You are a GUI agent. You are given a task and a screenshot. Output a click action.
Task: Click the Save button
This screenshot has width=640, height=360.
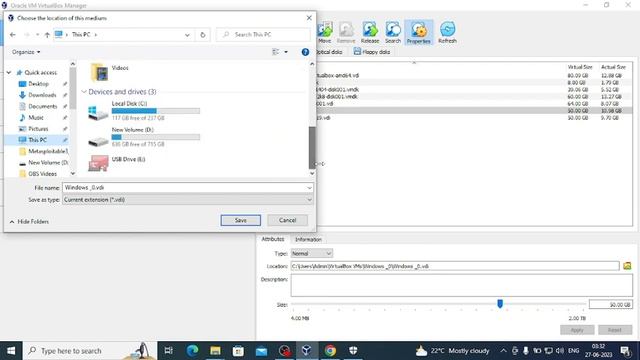pos(240,220)
